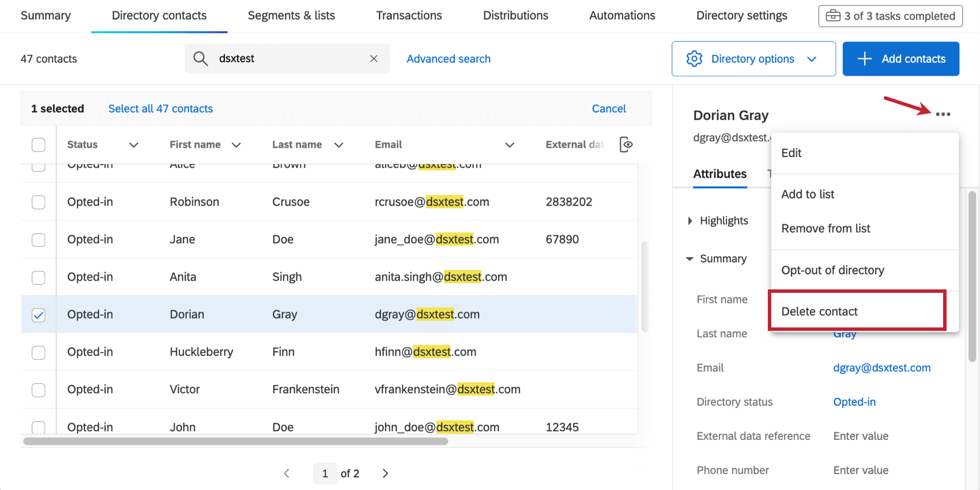Click the column visibility eye icon
This screenshot has height=490, width=980.
[x=626, y=145]
